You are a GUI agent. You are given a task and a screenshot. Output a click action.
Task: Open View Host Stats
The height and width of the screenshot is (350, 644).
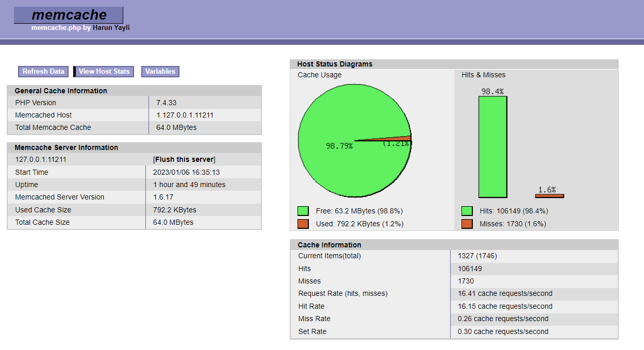coord(104,72)
